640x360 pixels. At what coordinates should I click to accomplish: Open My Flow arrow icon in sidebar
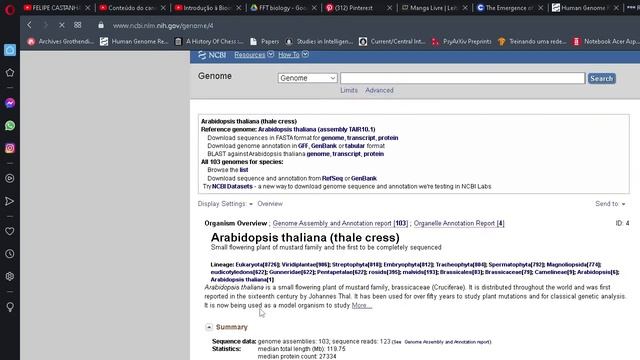pyautogui.click(x=10, y=201)
